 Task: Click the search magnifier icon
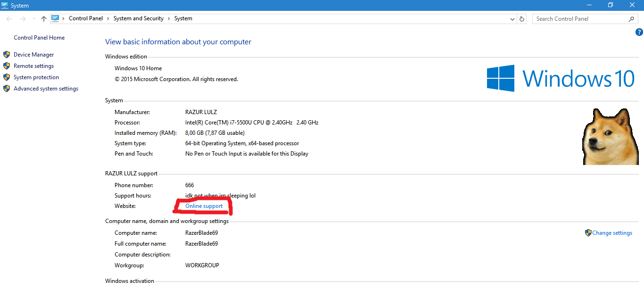632,19
